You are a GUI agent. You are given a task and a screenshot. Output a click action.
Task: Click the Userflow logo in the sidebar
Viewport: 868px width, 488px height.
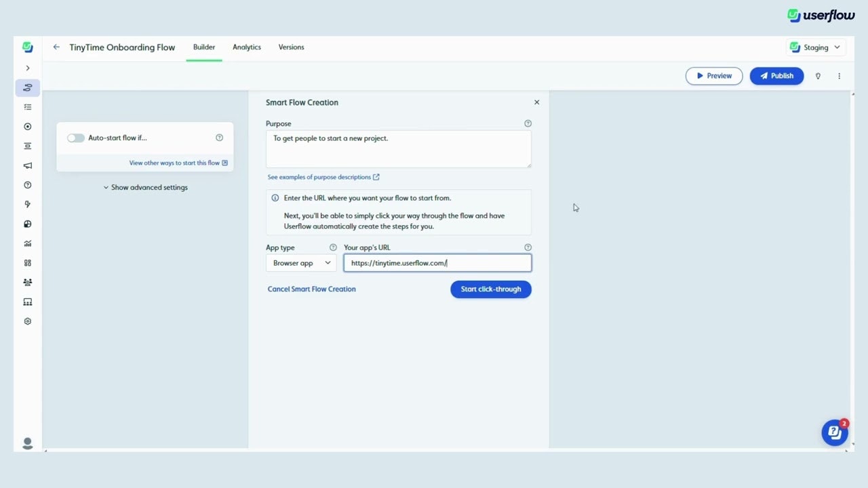tap(27, 47)
